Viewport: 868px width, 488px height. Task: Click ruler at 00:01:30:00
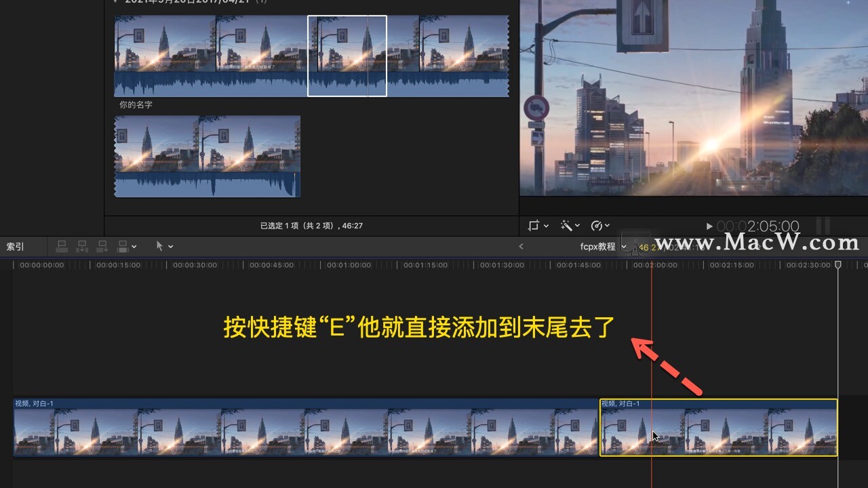[x=502, y=265]
